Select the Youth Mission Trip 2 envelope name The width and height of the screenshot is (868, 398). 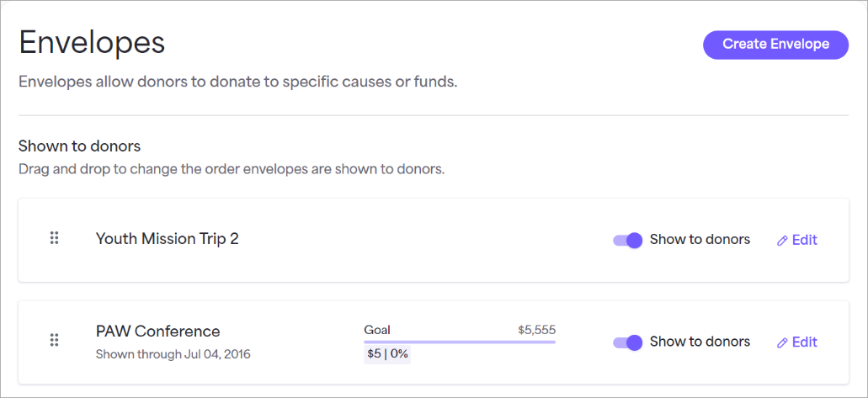pyautogui.click(x=168, y=239)
